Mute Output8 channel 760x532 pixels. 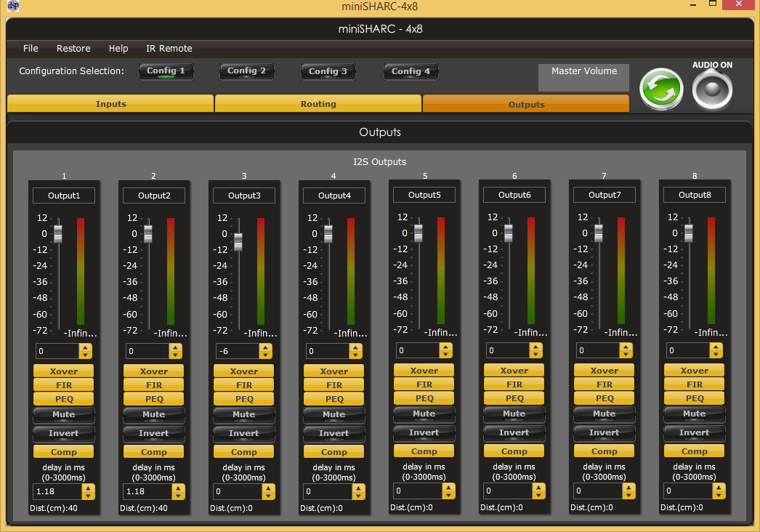(x=694, y=414)
